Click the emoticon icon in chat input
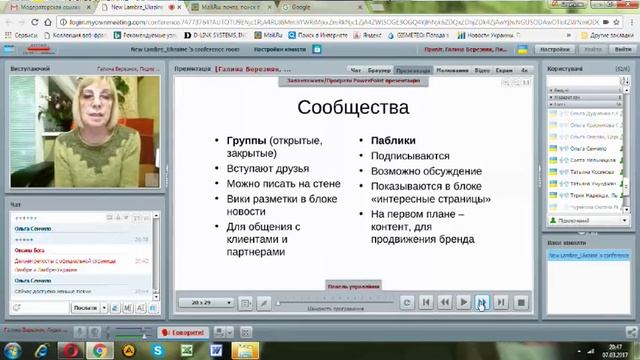Viewport: 640px width, 360px height. click(x=17, y=308)
